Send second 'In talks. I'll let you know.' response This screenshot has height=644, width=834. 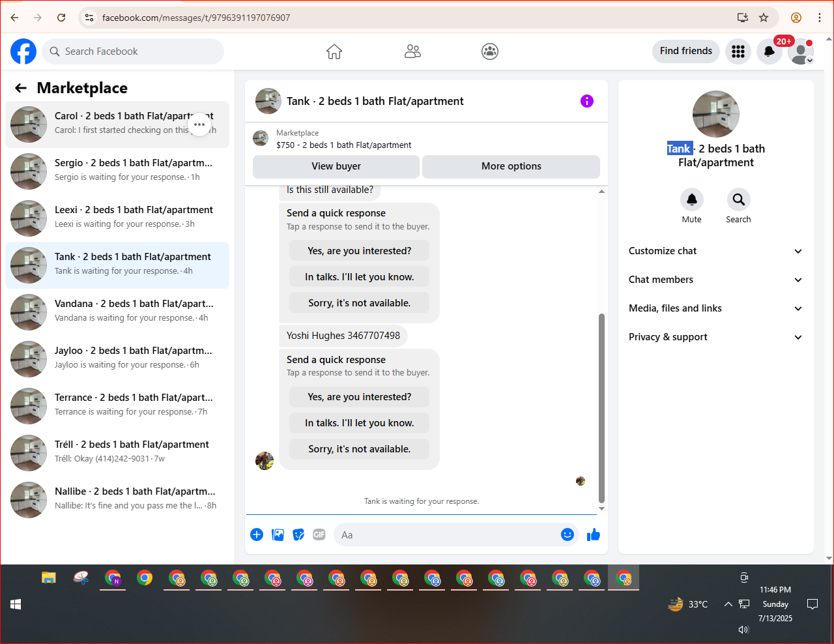pyautogui.click(x=360, y=423)
